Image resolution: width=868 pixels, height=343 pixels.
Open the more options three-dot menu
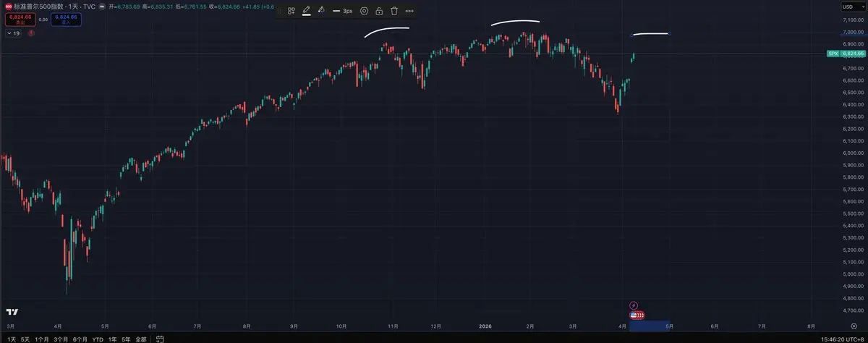click(410, 11)
